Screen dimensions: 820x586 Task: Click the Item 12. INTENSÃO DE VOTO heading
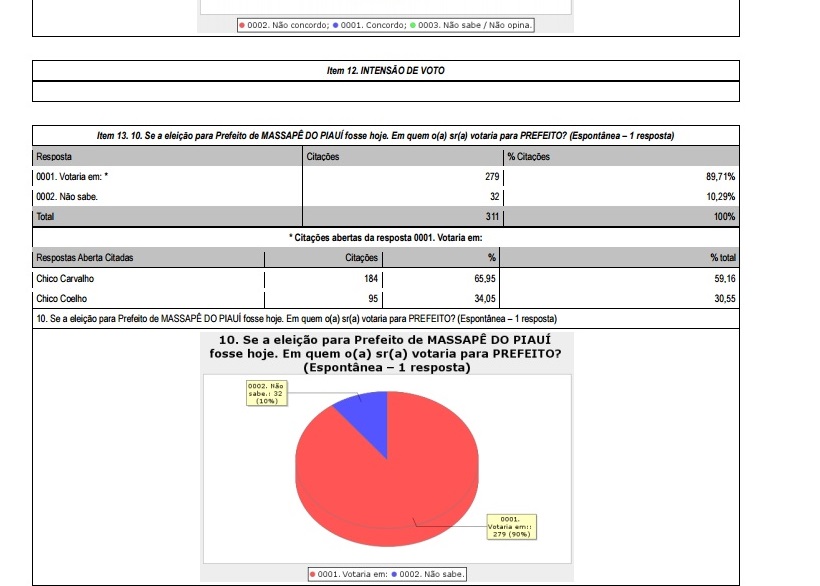tap(385, 71)
